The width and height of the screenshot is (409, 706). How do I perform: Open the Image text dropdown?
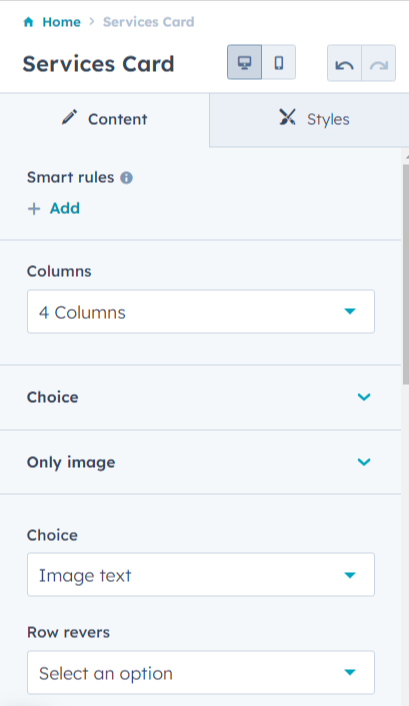201,575
